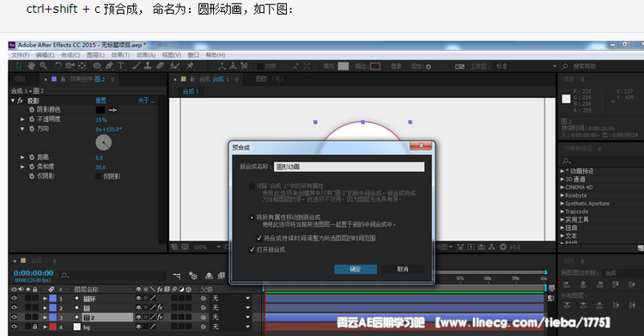Select Move all attributes into new composition radio

click(252, 217)
